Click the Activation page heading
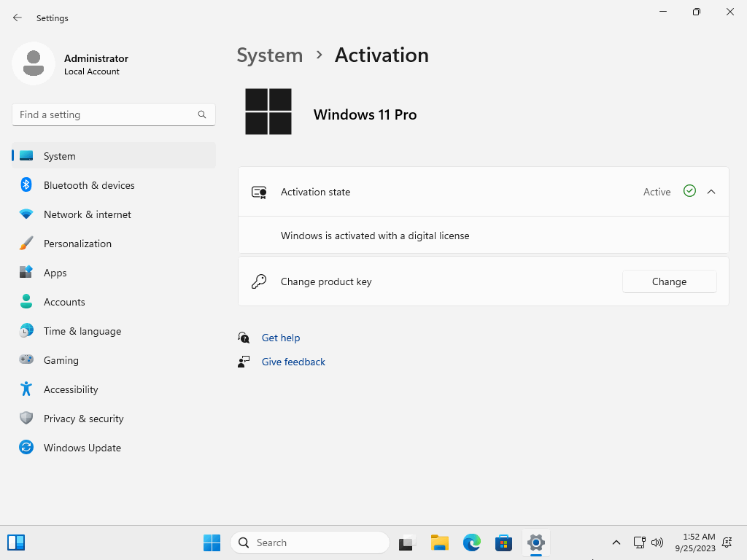The height and width of the screenshot is (560, 747). (x=382, y=55)
